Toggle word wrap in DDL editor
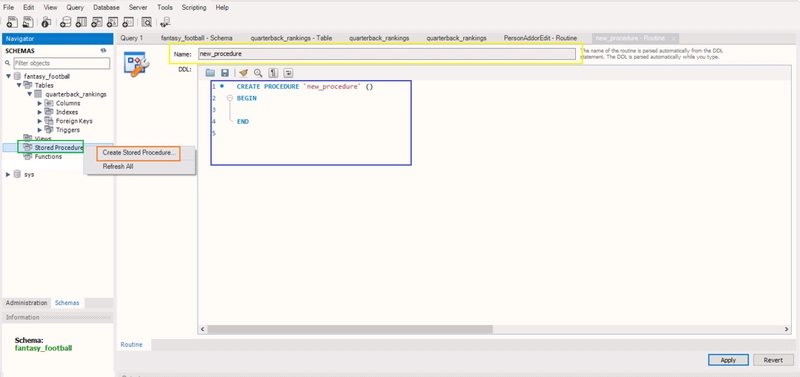Image resolution: width=800 pixels, height=377 pixels. point(288,73)
